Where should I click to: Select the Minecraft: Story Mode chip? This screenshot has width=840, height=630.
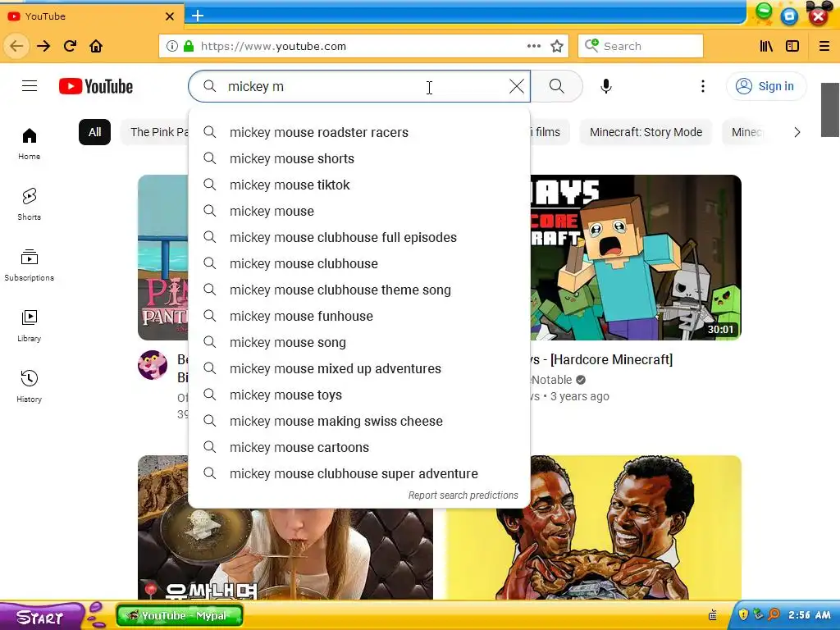point(646,132)
